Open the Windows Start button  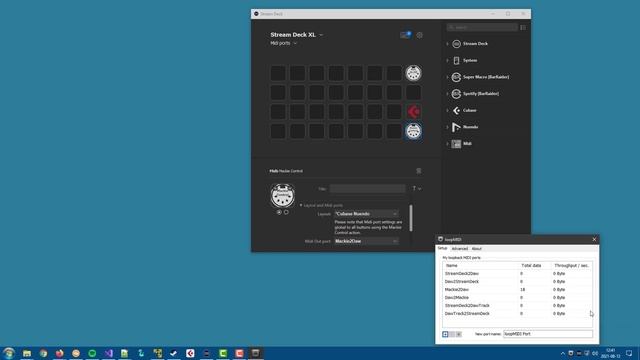9,353
